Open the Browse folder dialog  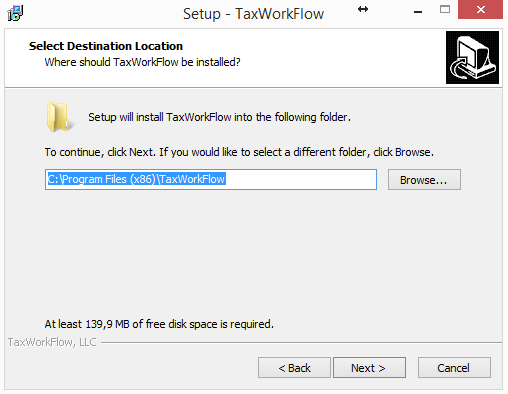click(x=424, y=180)
